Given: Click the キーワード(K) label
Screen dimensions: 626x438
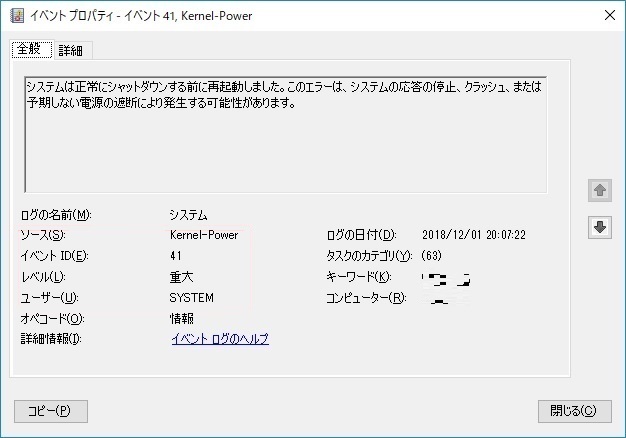Looking at the screenshot, I should pyautogui.click(x=359, y=277).
